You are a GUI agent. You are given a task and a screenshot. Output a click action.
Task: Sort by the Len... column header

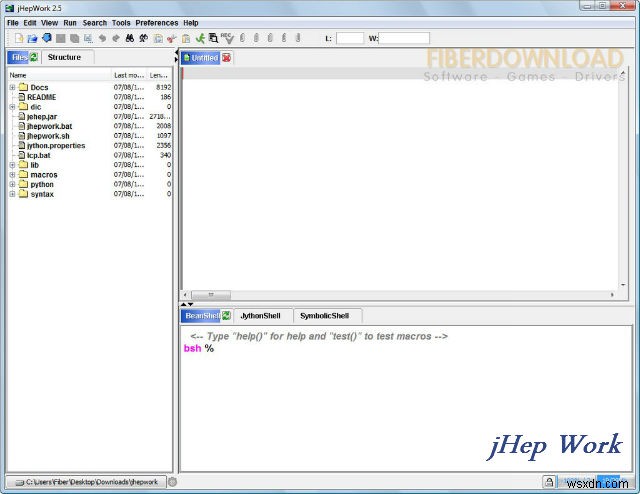(159, 75)
